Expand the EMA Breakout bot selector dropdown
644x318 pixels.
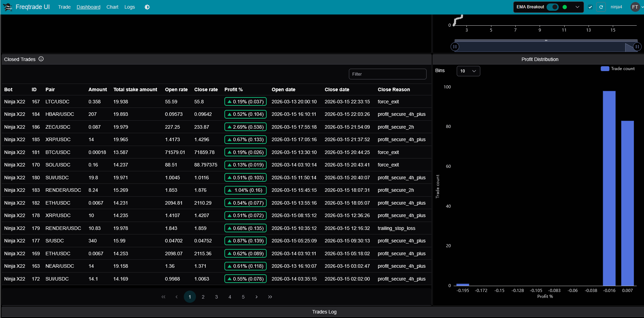pos(577,7)
